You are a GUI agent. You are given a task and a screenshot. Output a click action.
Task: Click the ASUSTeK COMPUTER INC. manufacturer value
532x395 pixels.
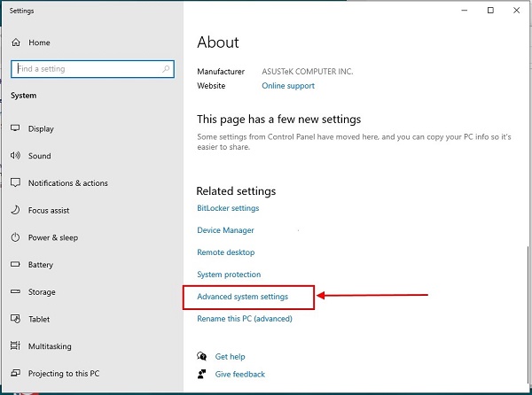point(308,72)
